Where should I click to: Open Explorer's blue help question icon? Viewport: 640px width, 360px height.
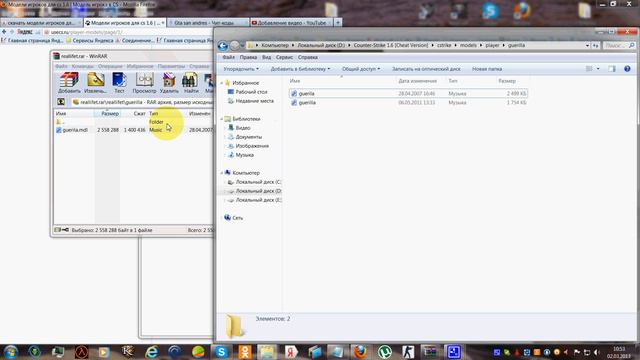click(627, 69)
